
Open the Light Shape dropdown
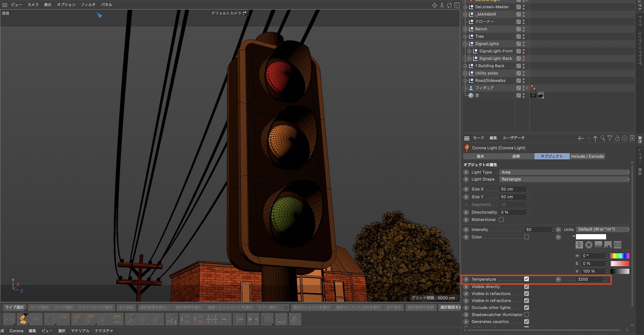point(564,179)
